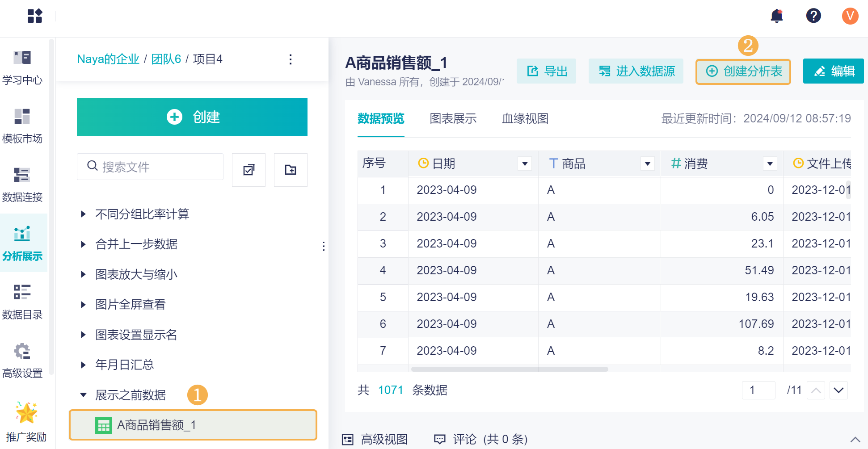Switch to the 血缘视图 tab
This screenshot has height=449, width=868.
pyautogui.click(x=525, y=118)
